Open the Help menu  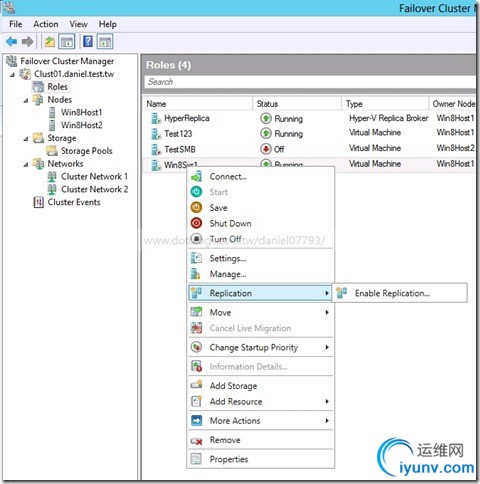(107, 24)
